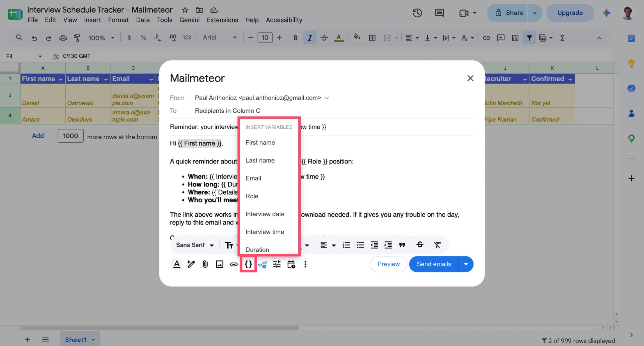Apply numbered list formatting
644x346 pixels.
coord(346,245)
